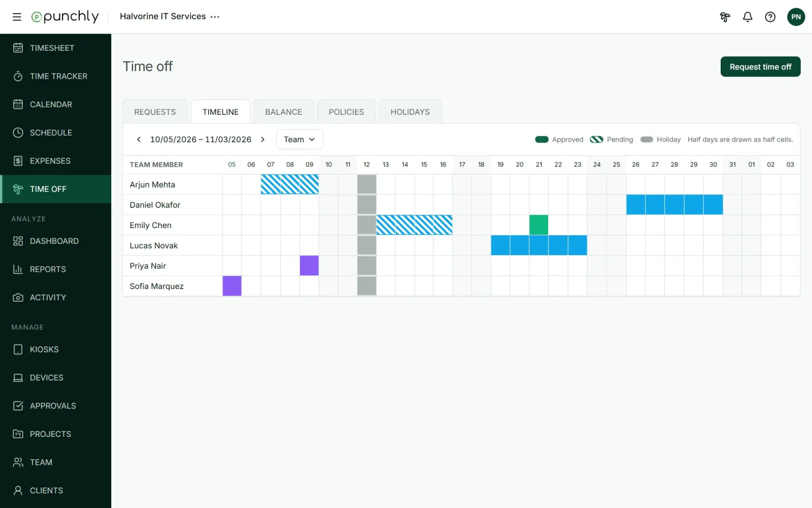Open the help question mark icon
Image resolution: width=812 pixels, height=508 pixels.
point(770,17)
